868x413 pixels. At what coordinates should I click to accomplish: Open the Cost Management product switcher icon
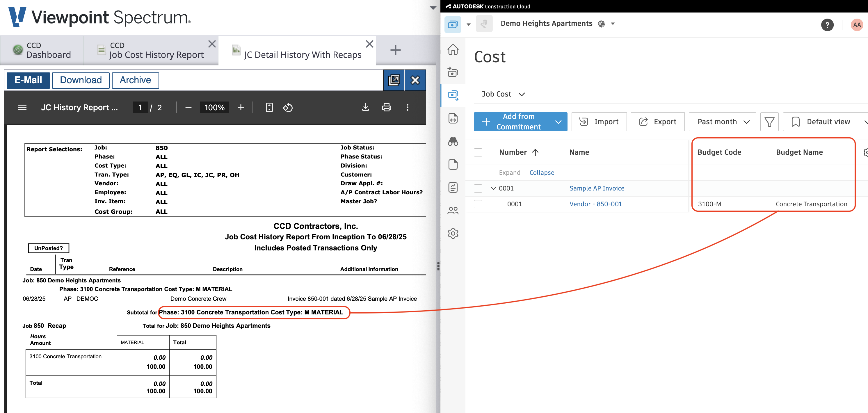point(453,24)
